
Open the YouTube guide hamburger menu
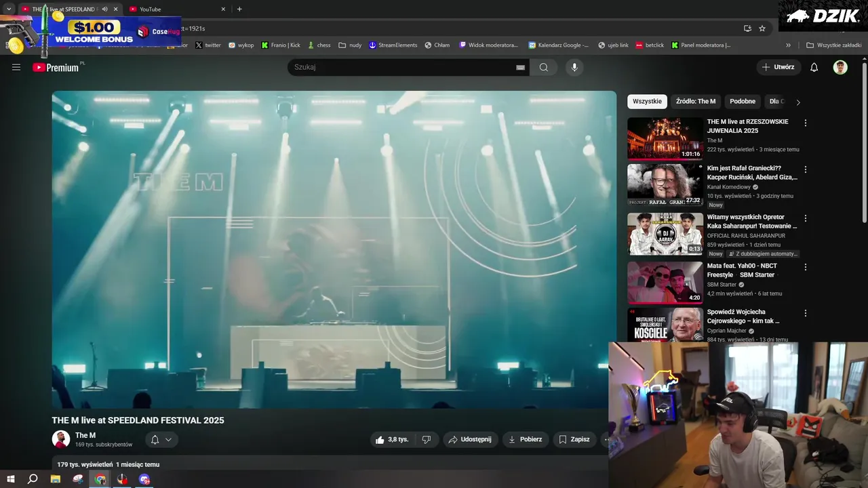[x=16, y=67]
